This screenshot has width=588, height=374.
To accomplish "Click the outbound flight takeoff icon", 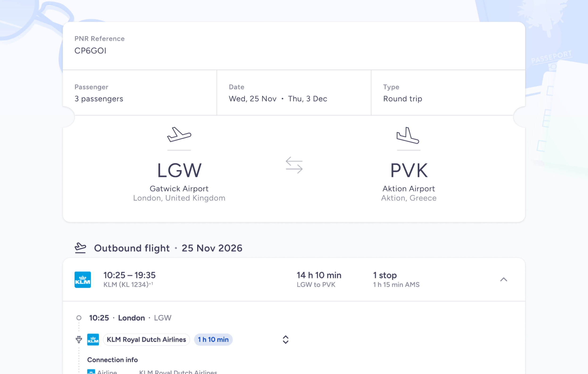I will [80, 248].
